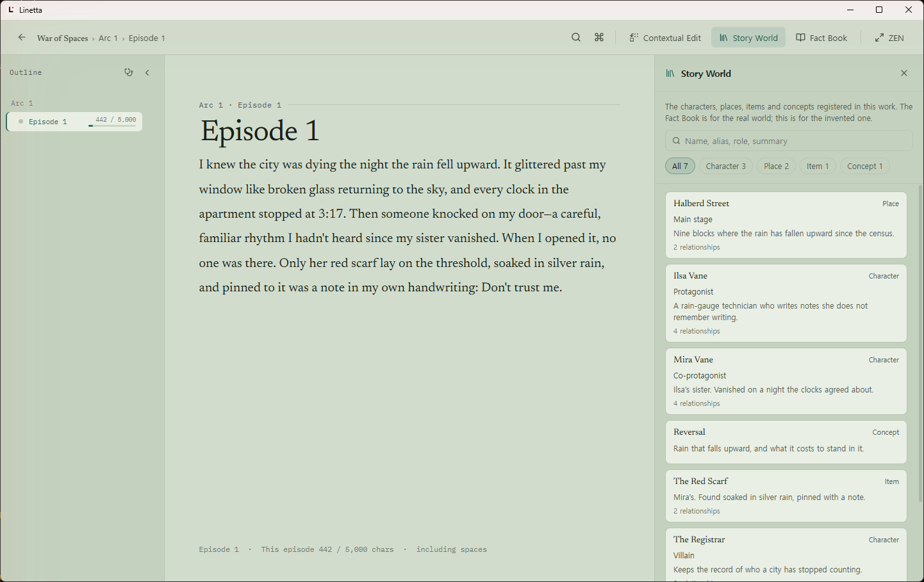924x582 pixels.
Task: Click the Arc 1 outline heading
Action: coord(22,103)
